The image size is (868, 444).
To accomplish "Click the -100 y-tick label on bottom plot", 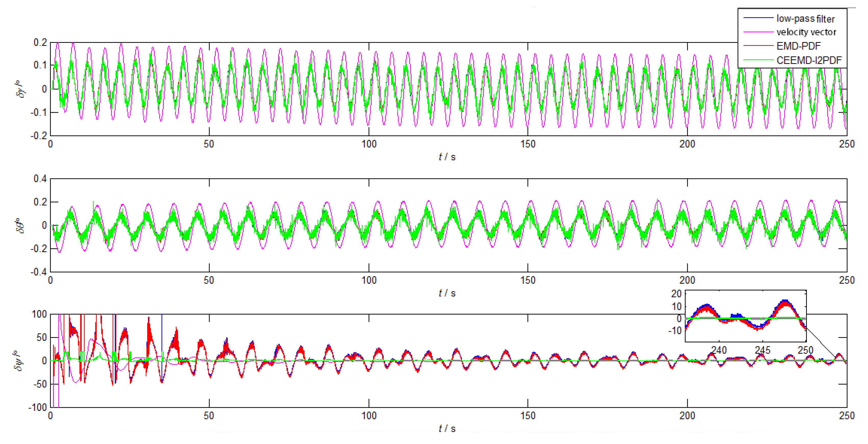I will point(37,407).
